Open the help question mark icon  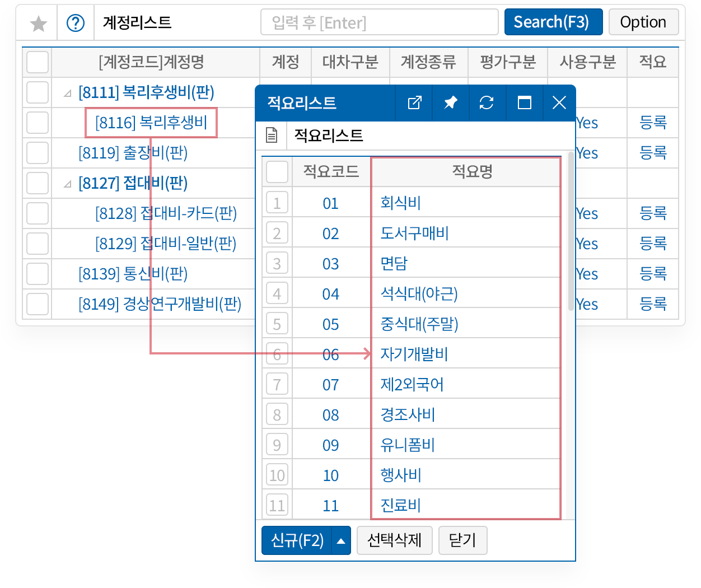(76, 22)
